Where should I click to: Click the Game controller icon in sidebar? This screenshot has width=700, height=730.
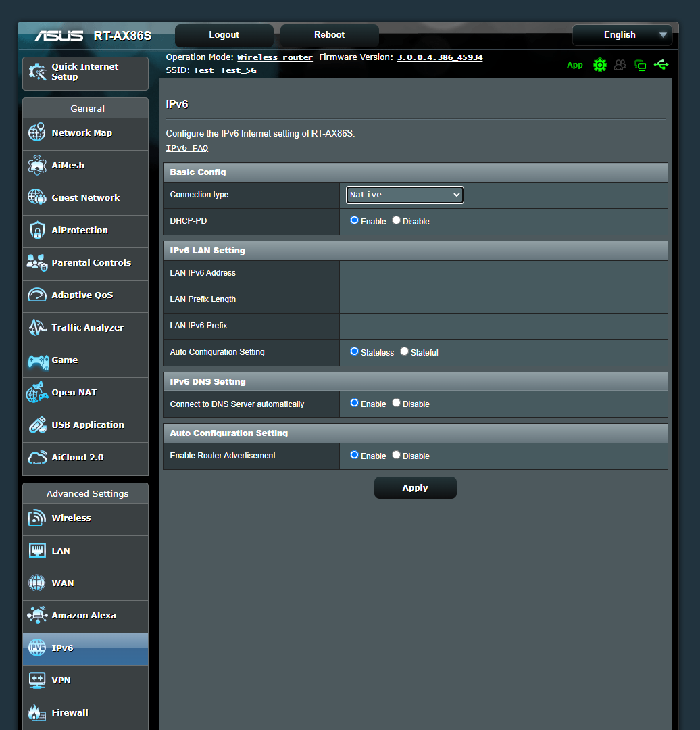[36, 360]
